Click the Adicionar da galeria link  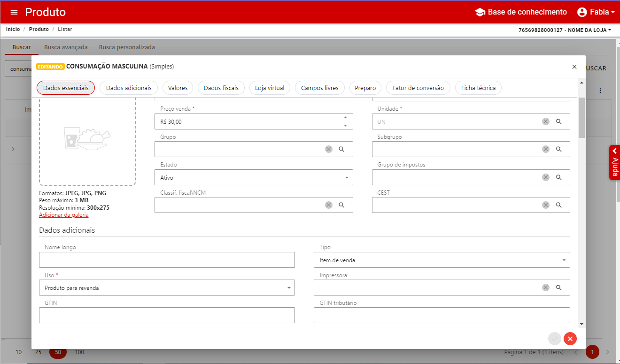click(63, 215)
